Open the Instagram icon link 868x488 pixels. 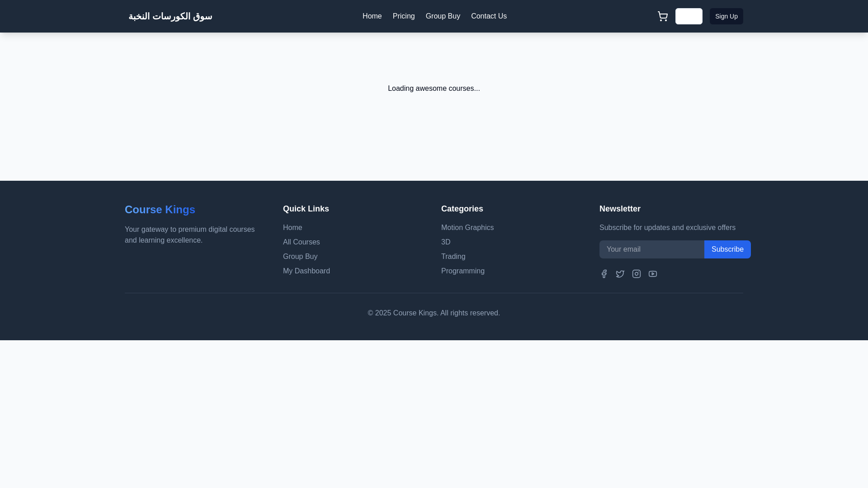tap(637, 274)
